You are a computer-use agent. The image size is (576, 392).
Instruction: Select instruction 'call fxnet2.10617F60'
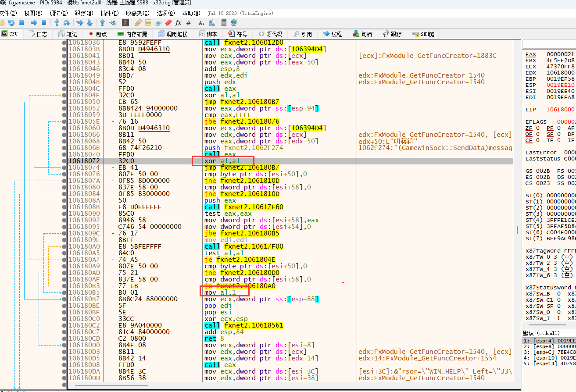coord(244,207)
